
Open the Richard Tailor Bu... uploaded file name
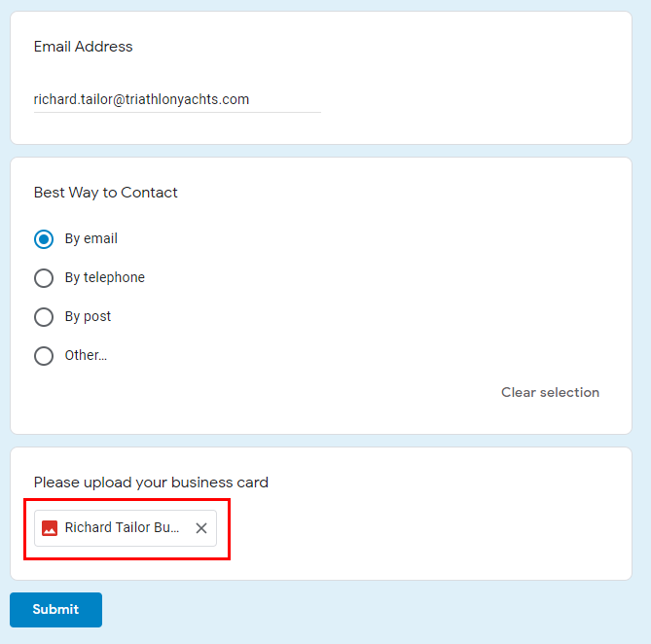click(x=122, y=527)
